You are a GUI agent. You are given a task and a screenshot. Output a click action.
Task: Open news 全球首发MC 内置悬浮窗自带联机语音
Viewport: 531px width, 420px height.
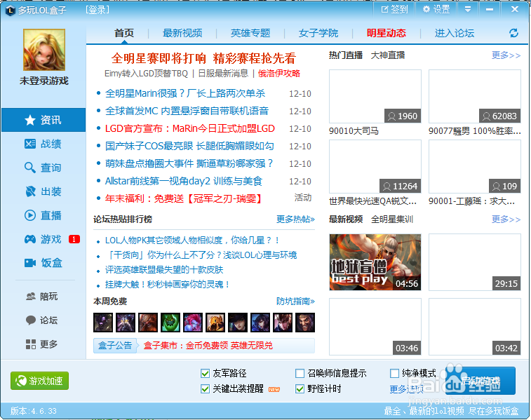point(187,111)
